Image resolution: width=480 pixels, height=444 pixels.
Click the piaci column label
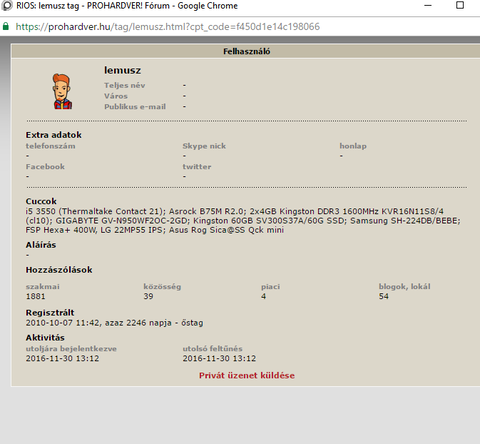pos(270,287)
